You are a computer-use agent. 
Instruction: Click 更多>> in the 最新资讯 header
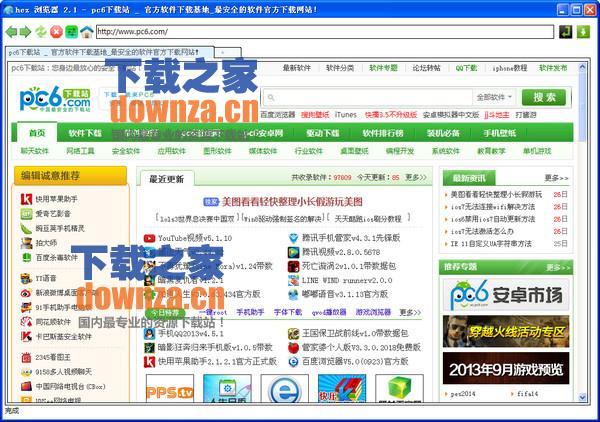click(556, 178)
